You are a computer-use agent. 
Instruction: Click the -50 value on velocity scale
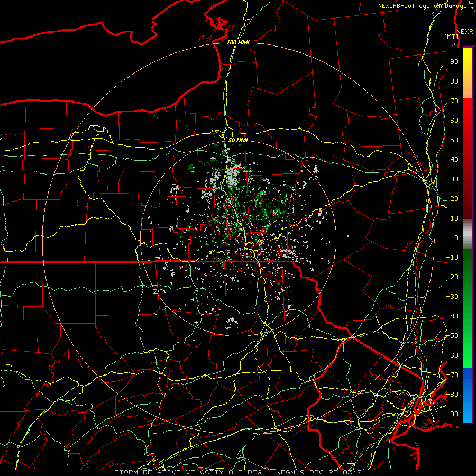[452, 336]
